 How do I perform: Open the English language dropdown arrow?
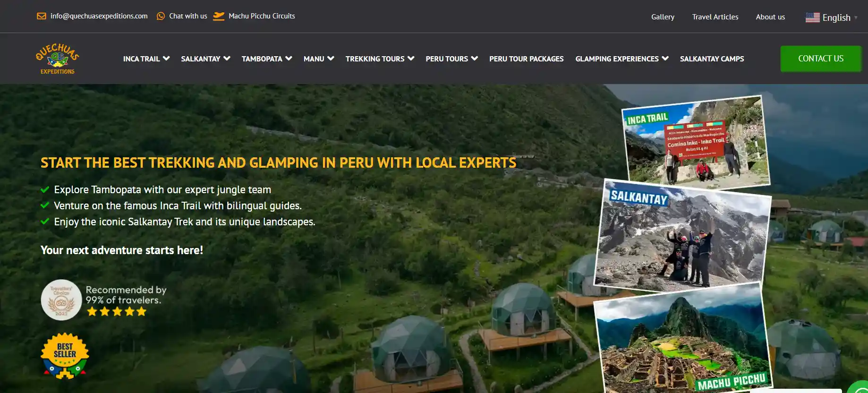[856, 17]
